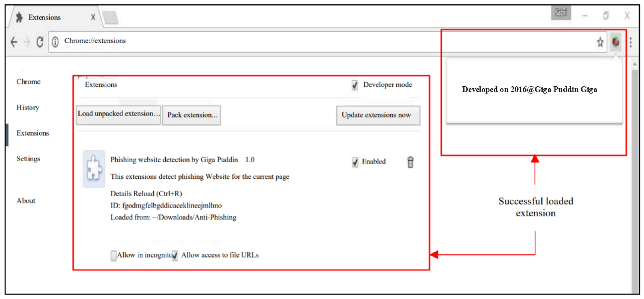Enable Allow in incognito checkbox
This screenshot has width=644, height=299.
114,256
